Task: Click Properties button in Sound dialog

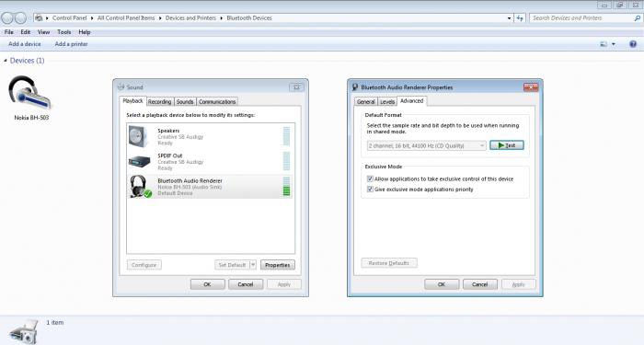Action: pyautogui.click(x=278, y=265)
